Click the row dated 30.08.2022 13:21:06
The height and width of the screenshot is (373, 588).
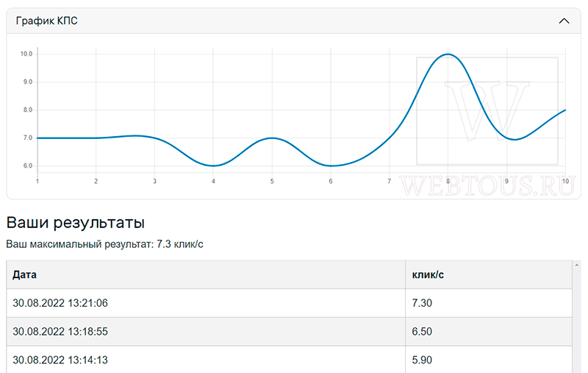point(289,303)
